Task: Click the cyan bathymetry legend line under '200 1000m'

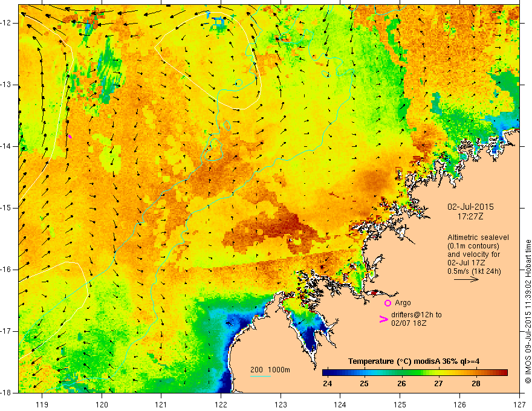Action: point(261,377)
